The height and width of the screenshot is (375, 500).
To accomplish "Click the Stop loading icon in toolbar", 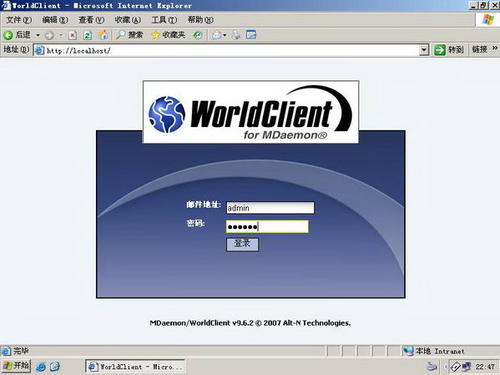I will (x=72, y=35).
